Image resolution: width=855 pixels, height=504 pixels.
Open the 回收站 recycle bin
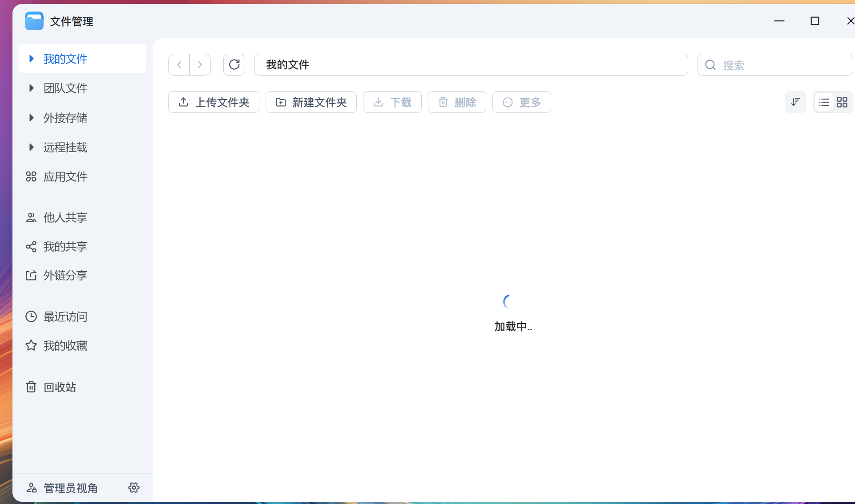[60, 387]
